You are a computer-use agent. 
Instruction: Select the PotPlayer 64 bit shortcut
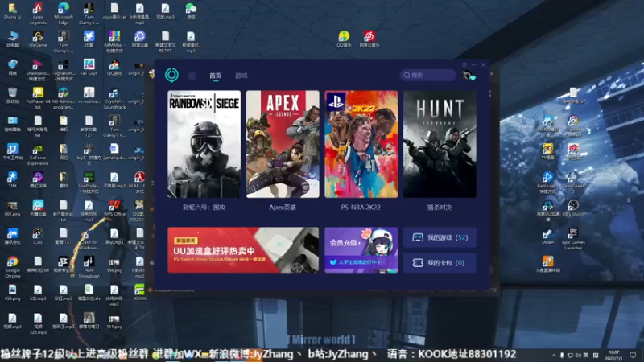click(x=38, y=97)
